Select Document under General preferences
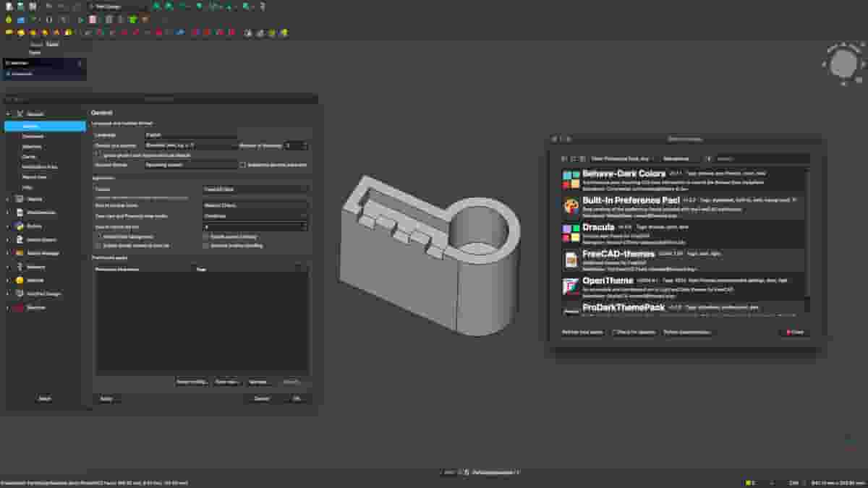This screenshot has width=868, height=488. click(x=33, y=136)
